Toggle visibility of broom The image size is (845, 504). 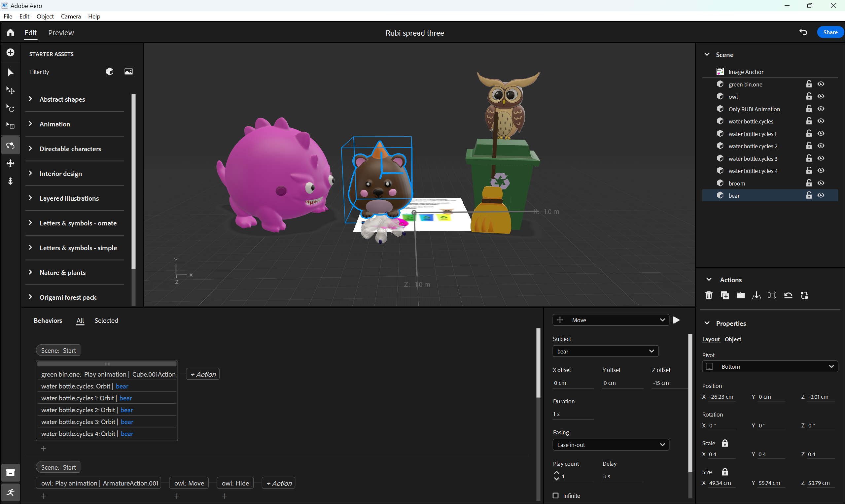pos(821,183)
